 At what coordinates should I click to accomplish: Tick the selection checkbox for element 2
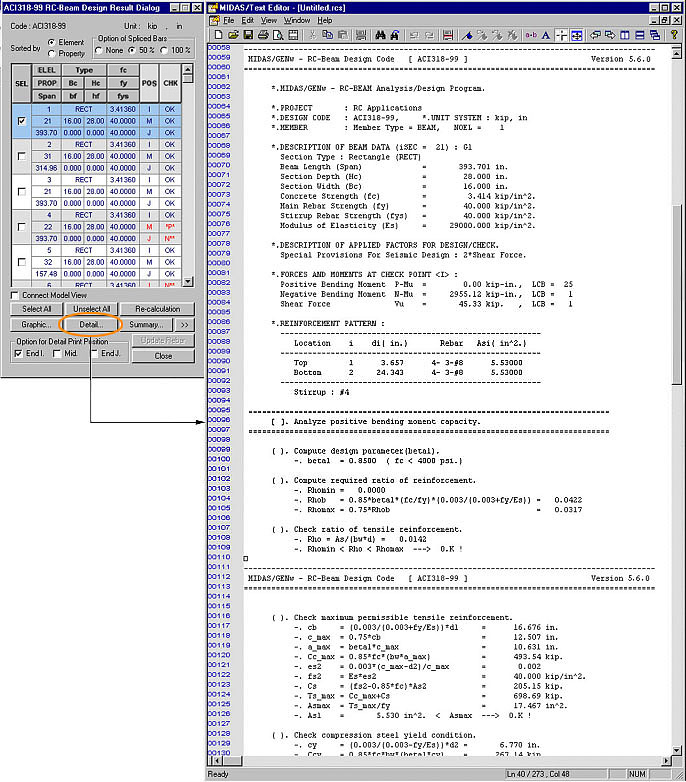[22, 157]
